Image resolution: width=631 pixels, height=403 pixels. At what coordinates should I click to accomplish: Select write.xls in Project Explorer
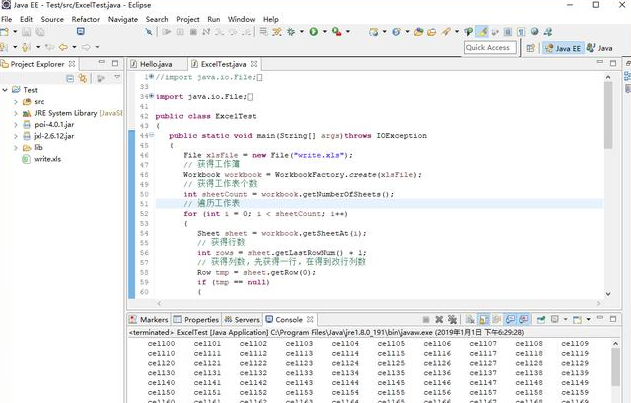(47, 159)
